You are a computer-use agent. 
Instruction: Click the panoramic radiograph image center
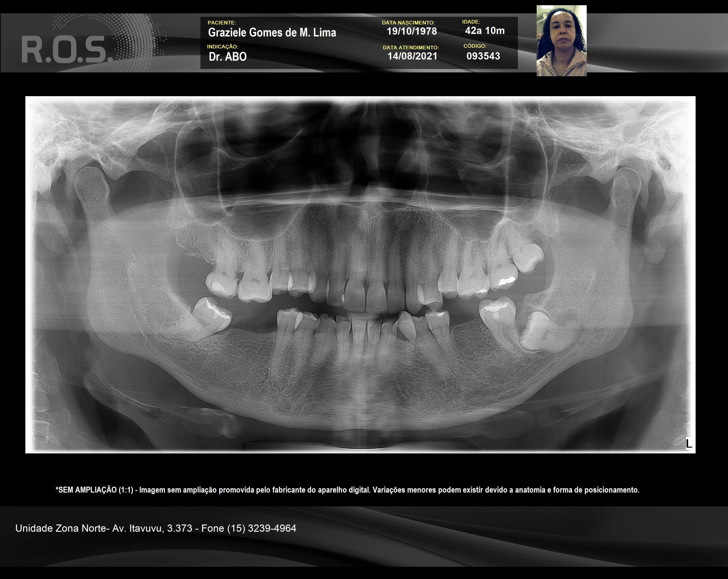point(360,275)
